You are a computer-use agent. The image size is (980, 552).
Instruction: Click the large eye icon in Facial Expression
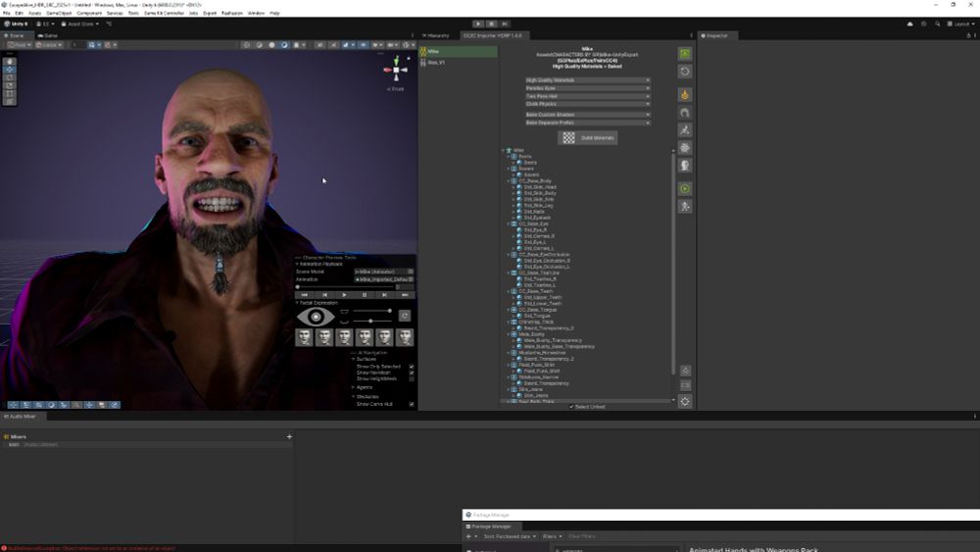pos(315,317)
